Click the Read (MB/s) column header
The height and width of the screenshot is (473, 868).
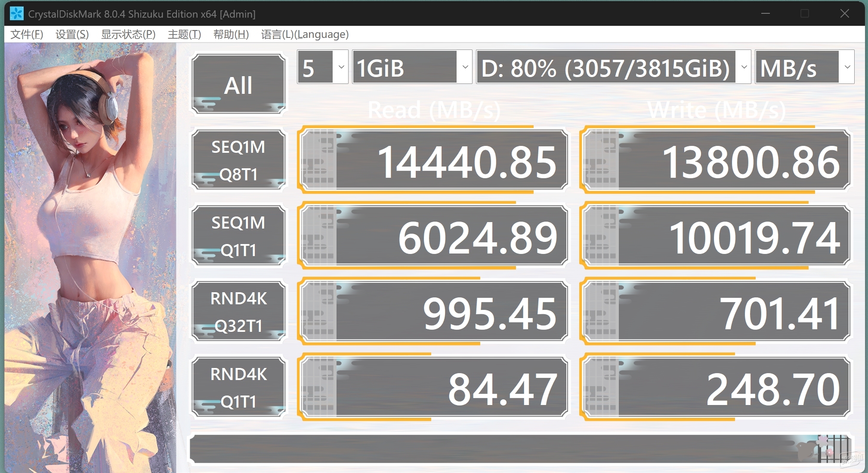[434, 110]
